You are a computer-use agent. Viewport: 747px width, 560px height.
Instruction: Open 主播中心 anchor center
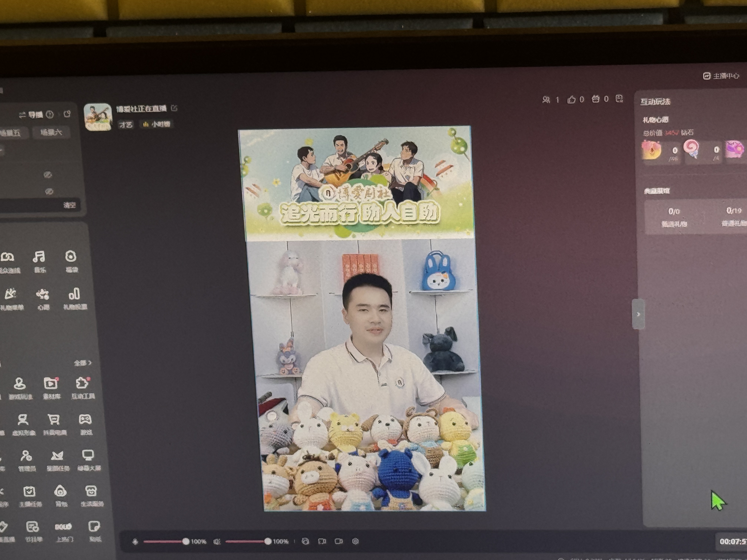click(x=721, y=76)
